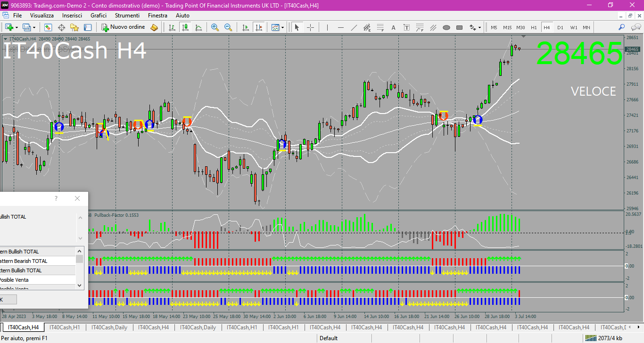Expand the Profiles dropdown arrow

34,27
